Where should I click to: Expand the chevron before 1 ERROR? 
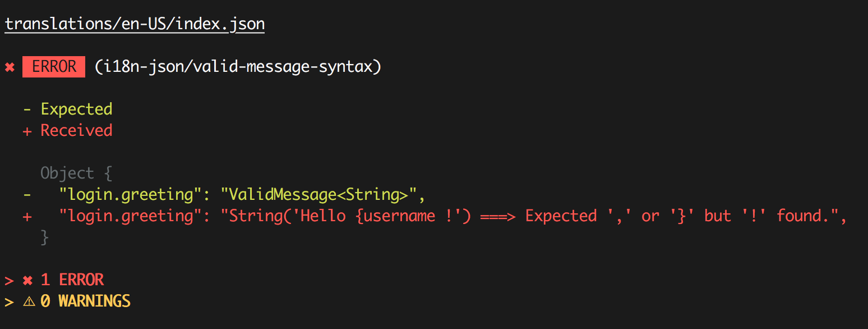[9, 280]
